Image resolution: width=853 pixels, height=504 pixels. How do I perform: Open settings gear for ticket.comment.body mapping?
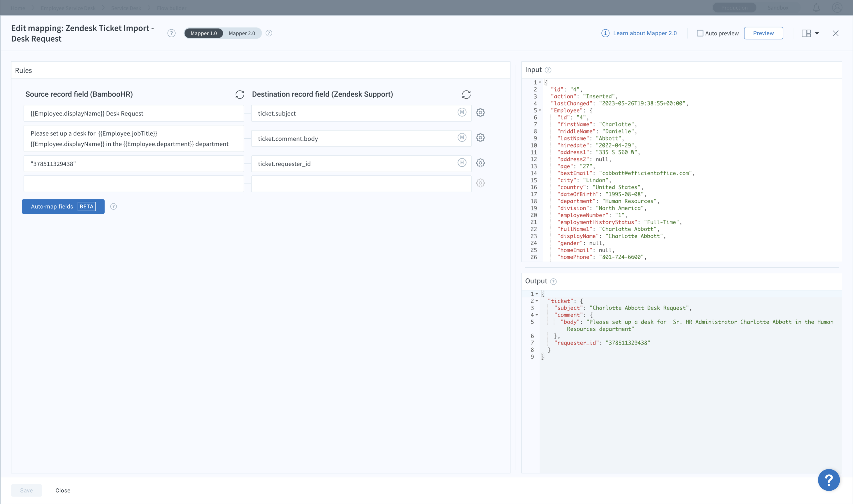point(480,137)
